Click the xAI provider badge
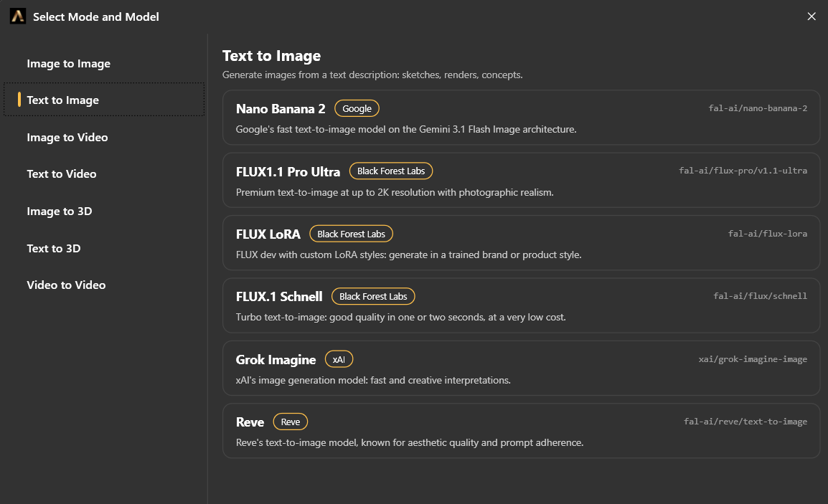 point(339,359)
